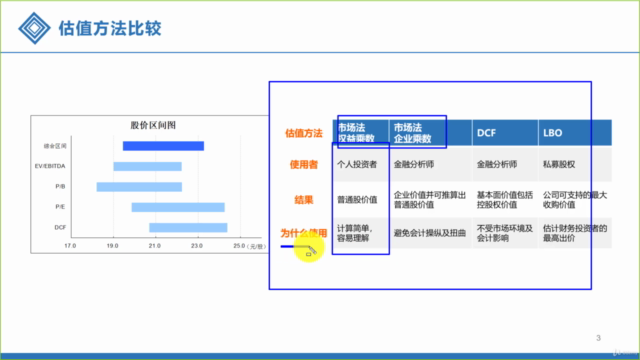Select the EV/EBITDA label in the chart

[x=50, y=166]
